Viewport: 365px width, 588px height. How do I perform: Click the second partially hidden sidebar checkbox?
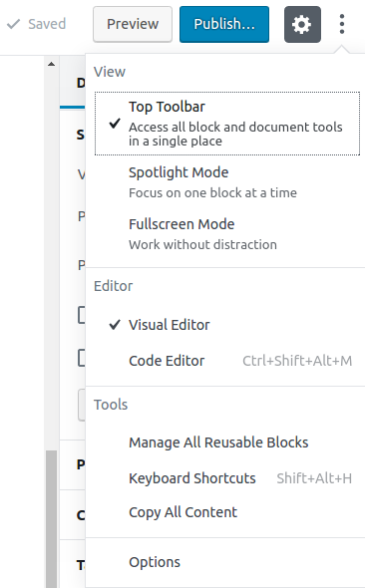click(82, 358)
